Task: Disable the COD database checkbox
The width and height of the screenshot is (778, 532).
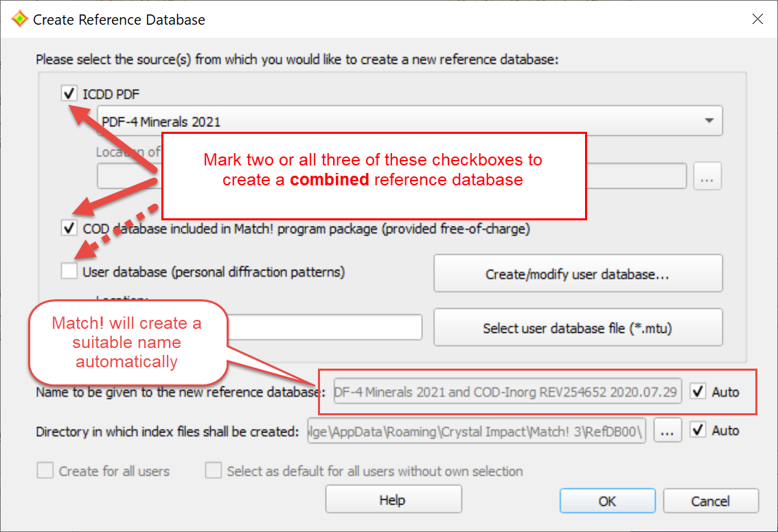Action: (x=68, y=227)
